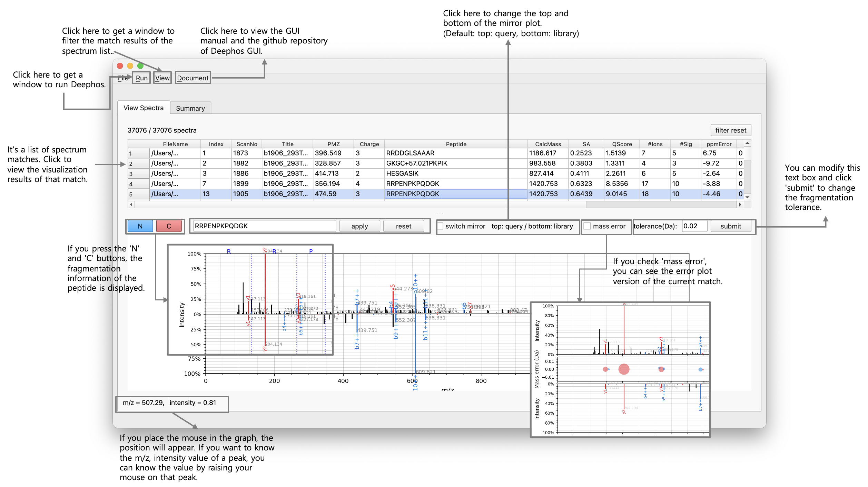Switch to the Summary tab
The width and height of the screenshot is (868, 487).
(x=190, y=108)
